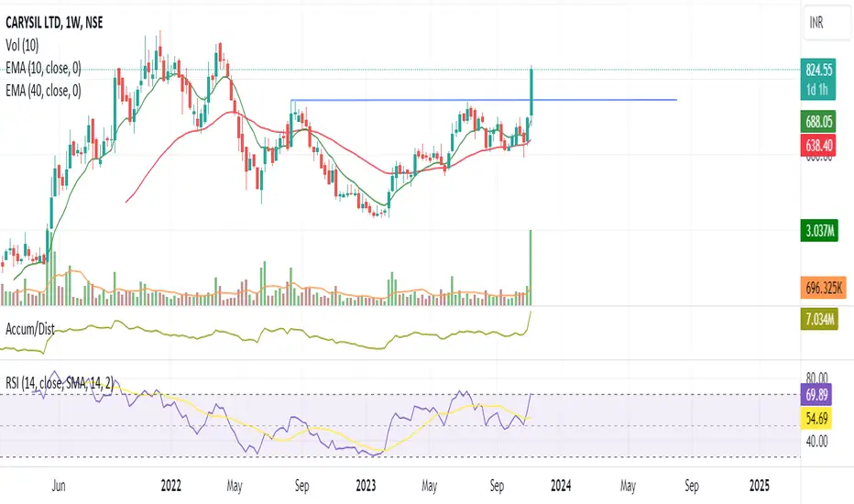
Task: Click the CARYSIL LTD, 1W, NSE symbol title
Action: pos(54,22)
